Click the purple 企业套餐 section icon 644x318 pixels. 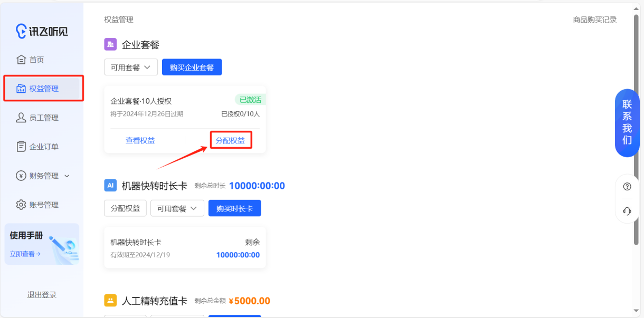point(110,44)
